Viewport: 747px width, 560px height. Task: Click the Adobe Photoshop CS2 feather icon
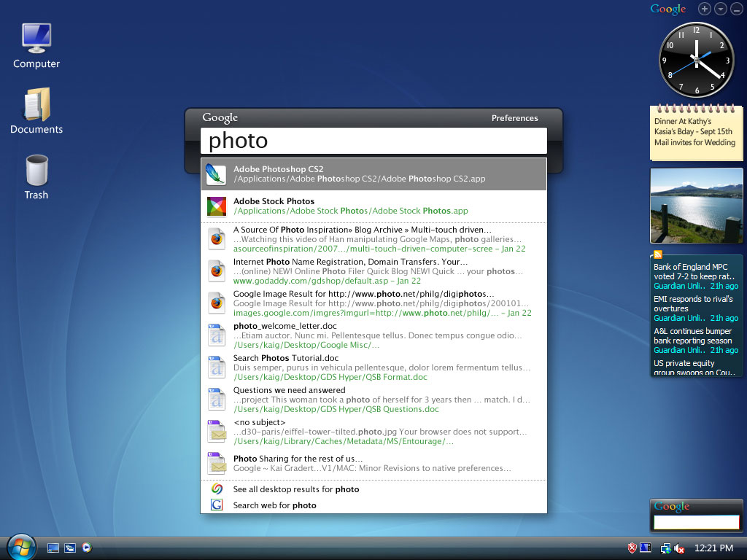click(216, 174)
